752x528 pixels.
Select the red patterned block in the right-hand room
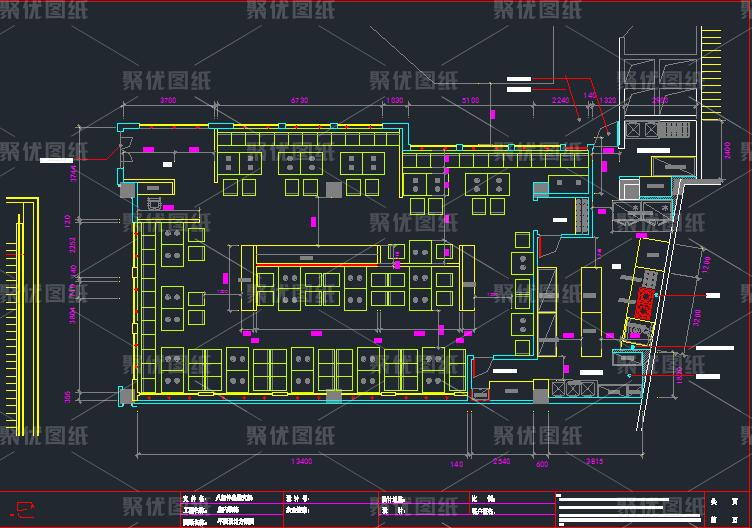(x=645, y=304)
